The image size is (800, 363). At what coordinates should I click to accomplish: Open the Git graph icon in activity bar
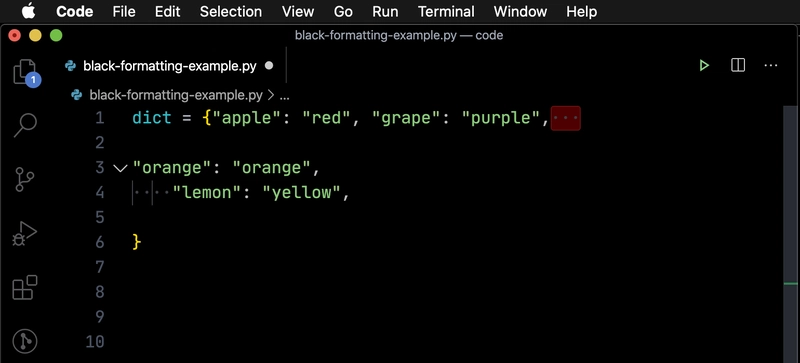pos(25,341)
